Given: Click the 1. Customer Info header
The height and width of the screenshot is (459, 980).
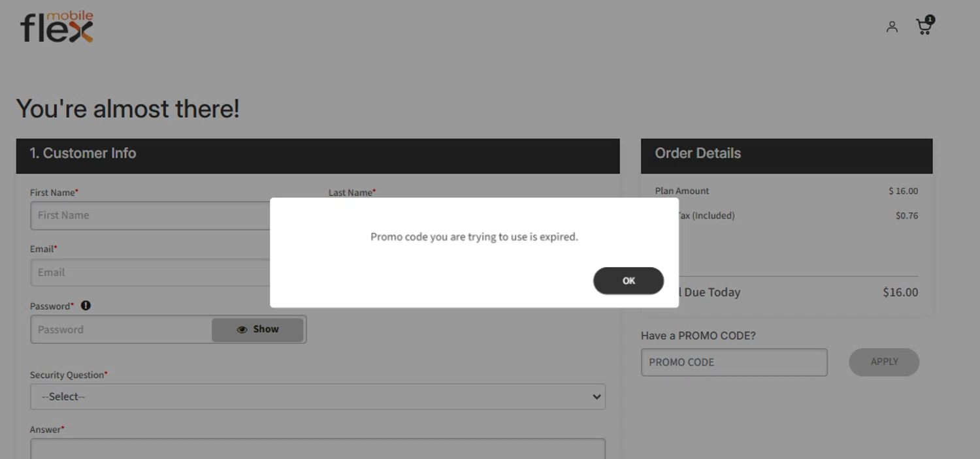Looking at the screenshot, I should (318, 156).
